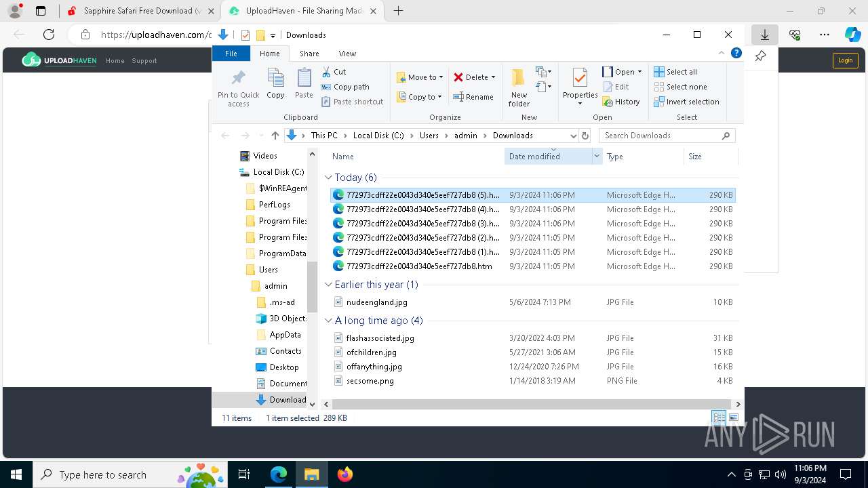Viewport: 868px width, 488px height.
Task: Click the Paste ribbon icon
Action: pos(304,84)
